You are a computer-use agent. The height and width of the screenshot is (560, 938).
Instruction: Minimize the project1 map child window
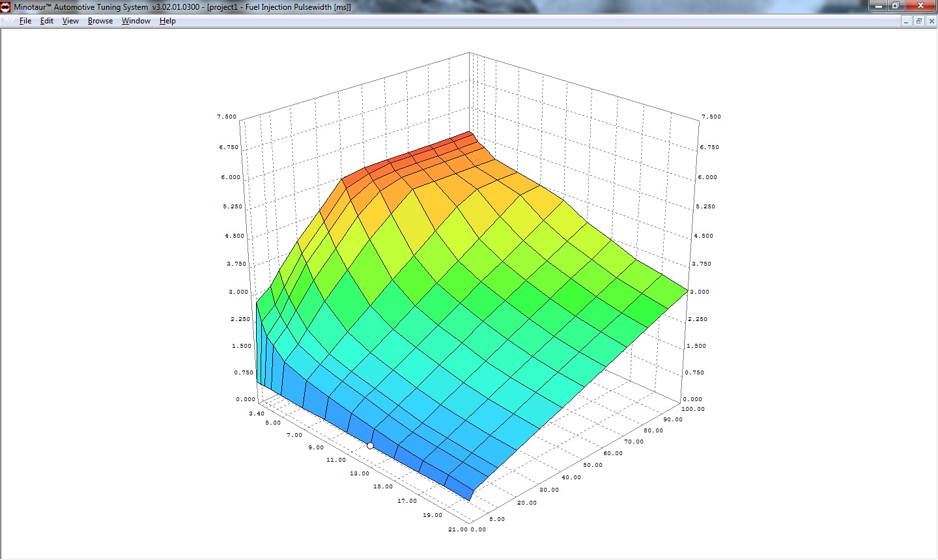click(x=906, y=21)
